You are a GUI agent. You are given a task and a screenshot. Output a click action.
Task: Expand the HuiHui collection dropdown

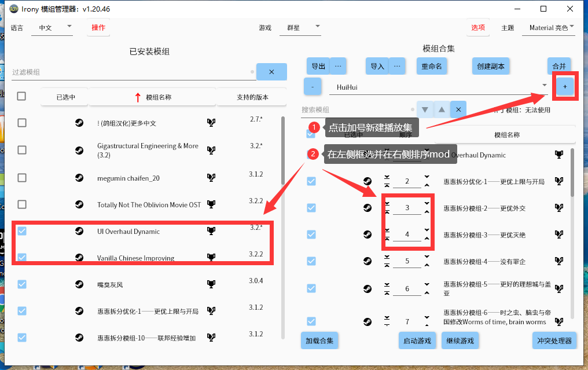tap(544, 85)
